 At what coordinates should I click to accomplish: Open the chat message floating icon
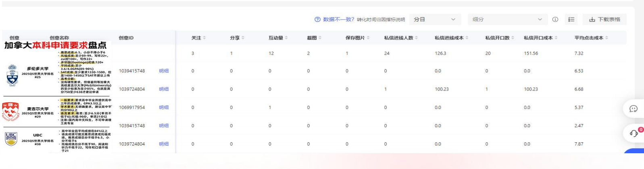[x=634, y=108]
